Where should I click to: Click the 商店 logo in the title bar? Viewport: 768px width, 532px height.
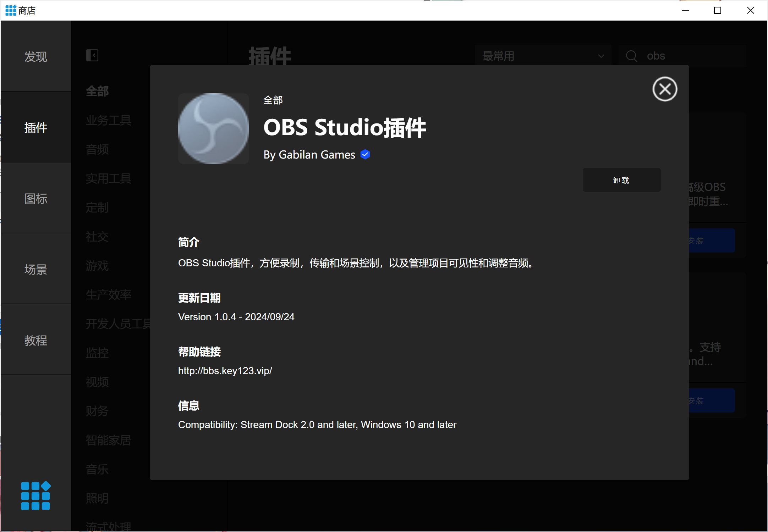click(11, 10)
